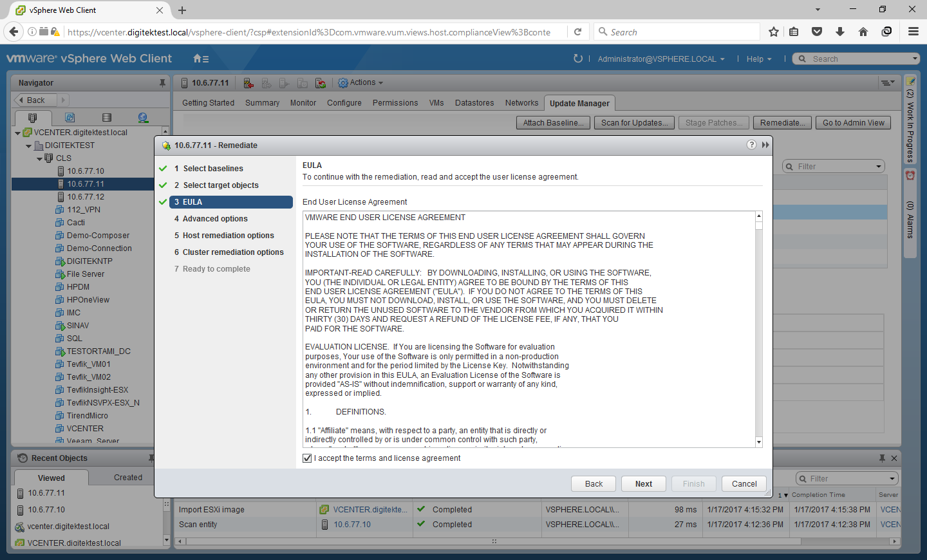Click the Firefox sync chain icon
Image resolution: width=927 pixels, height=560 pixels.
pyautogui.click(x=886, y=32)
